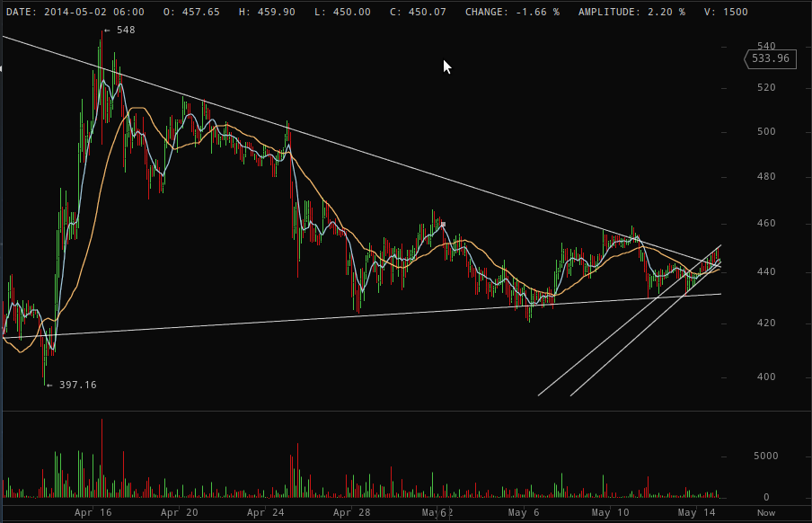Click the C: 450.07 close price readout
The width and height of the screenshot is (812, 523).
[418, 12]
